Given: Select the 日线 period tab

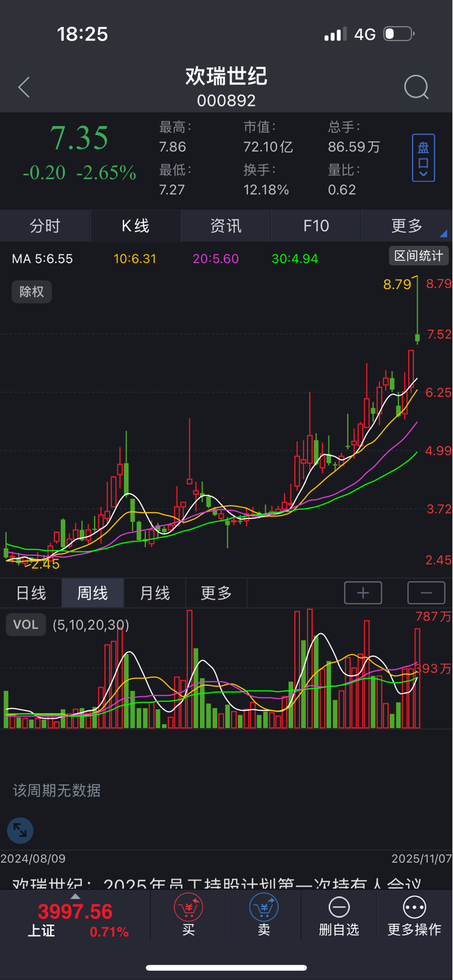Looking at the screenshot, I should (x=31, y=593).
